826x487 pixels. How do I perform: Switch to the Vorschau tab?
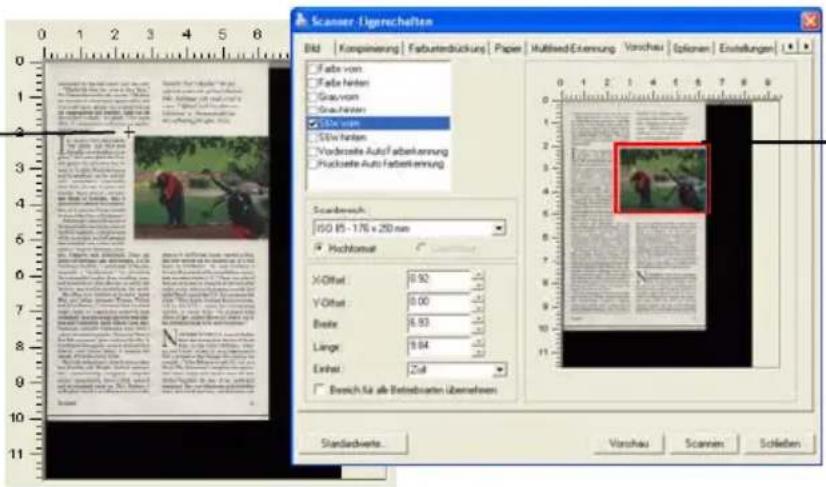(643, 47)
